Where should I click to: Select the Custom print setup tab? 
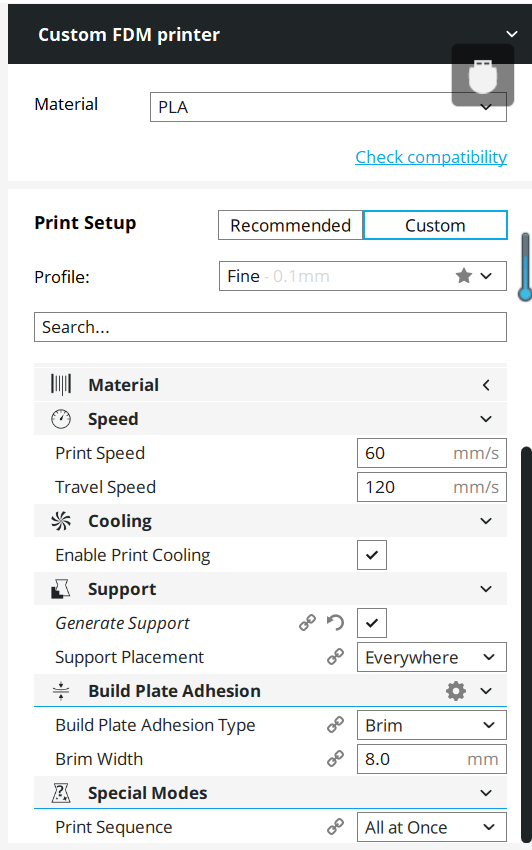[435, 225]
